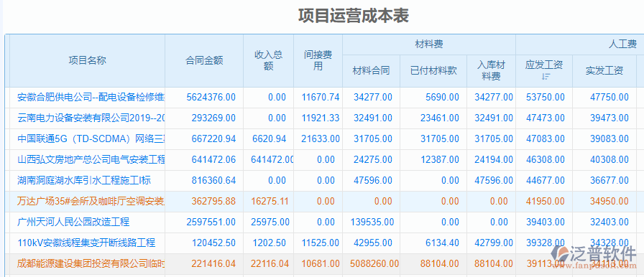Viewport: 644px width, 277px height.
Task: Click the 收入总额 column header
Action: [x=269, y=61]
